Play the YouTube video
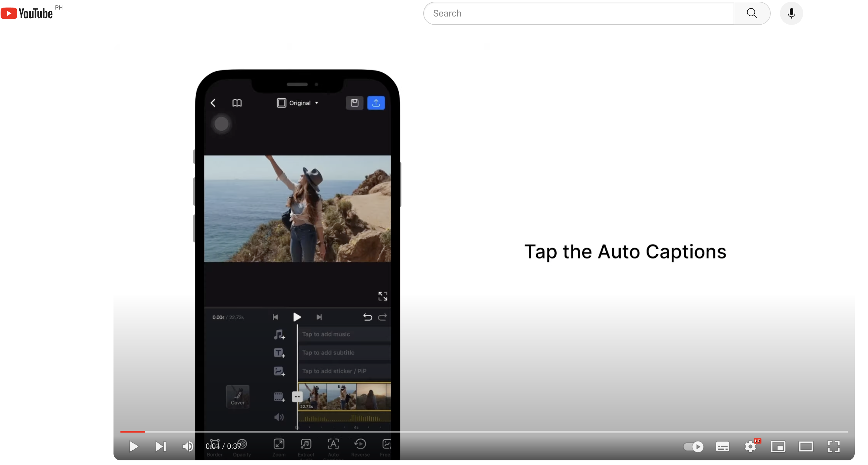868x465 pixels. (133, 446)
